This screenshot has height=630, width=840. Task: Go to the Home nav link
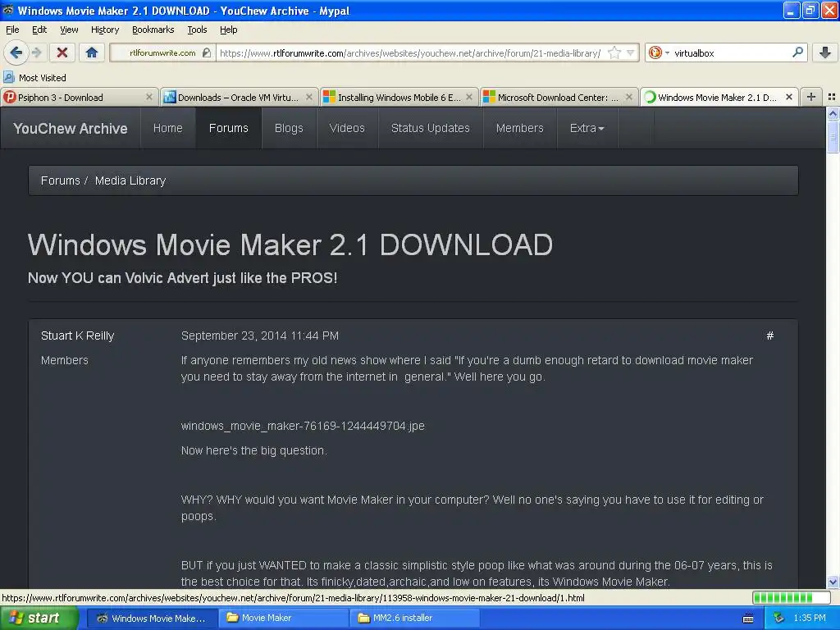tap(167, 128)
